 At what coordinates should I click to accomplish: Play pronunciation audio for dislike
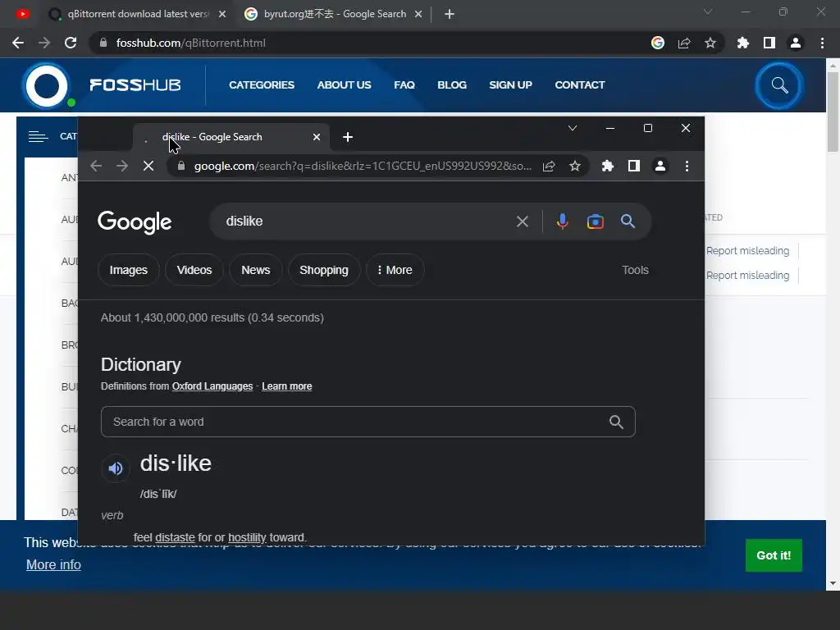tap(115, 468)
